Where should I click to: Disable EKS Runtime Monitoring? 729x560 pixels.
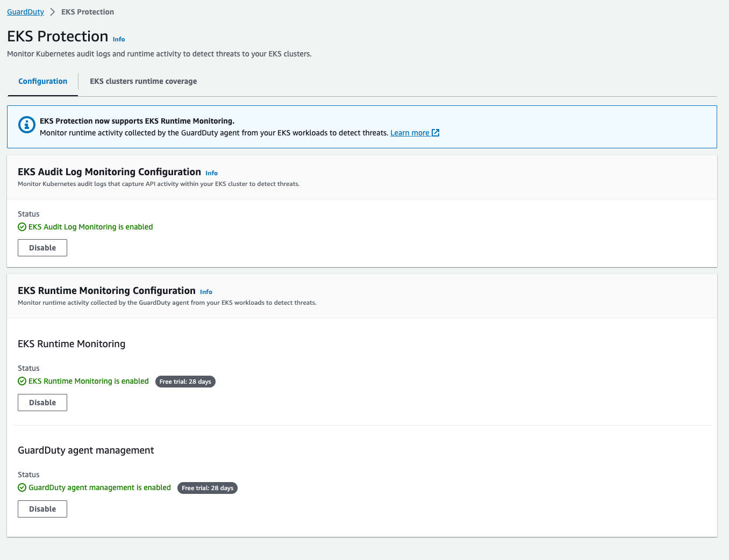(42, 403)
